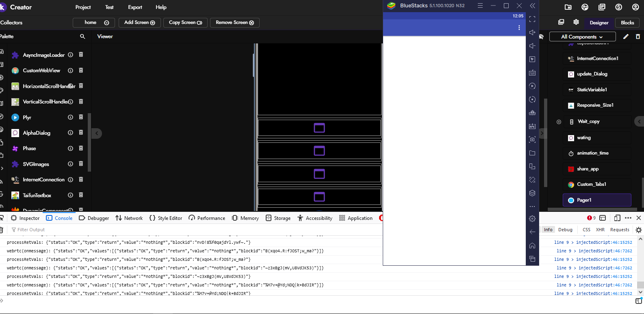Click the Add Screen button

[140, 23]
